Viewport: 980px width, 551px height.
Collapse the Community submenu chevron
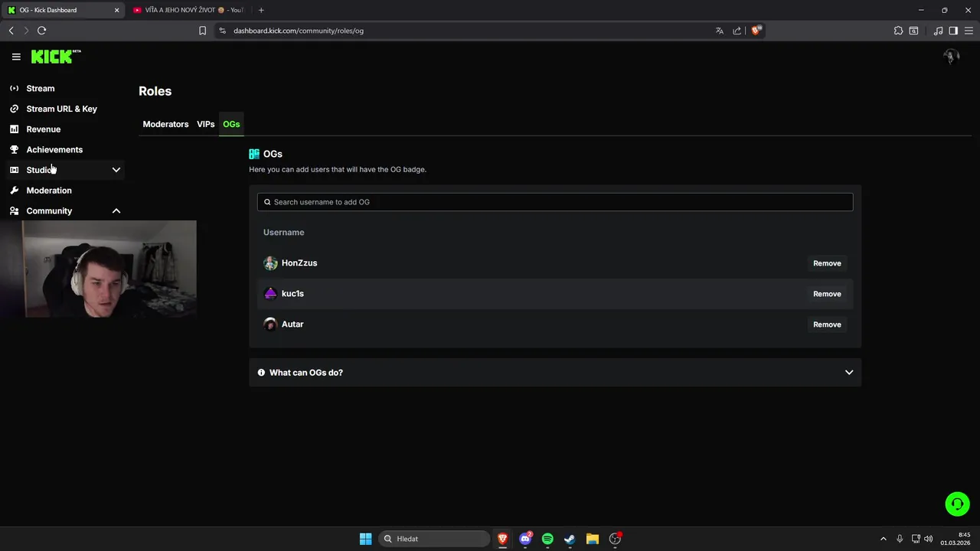116,210
